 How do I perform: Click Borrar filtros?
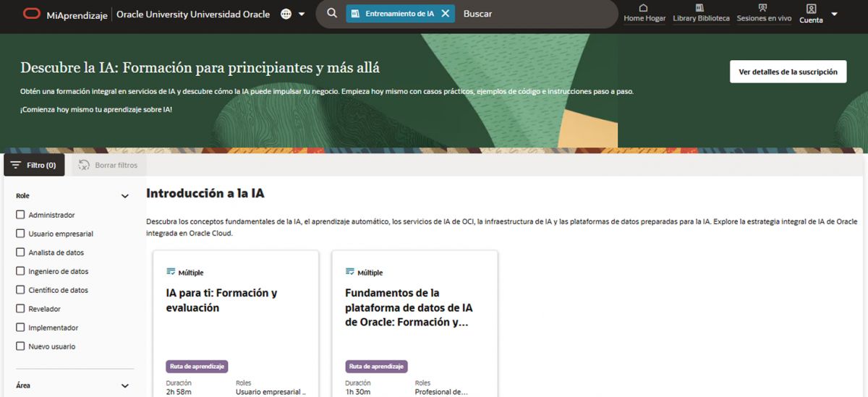109,165
